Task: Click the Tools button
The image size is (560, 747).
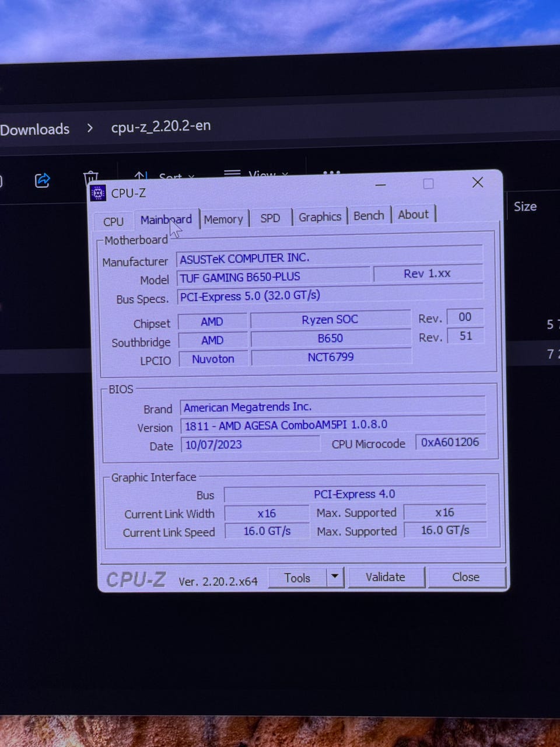Action: click(297, 578)
